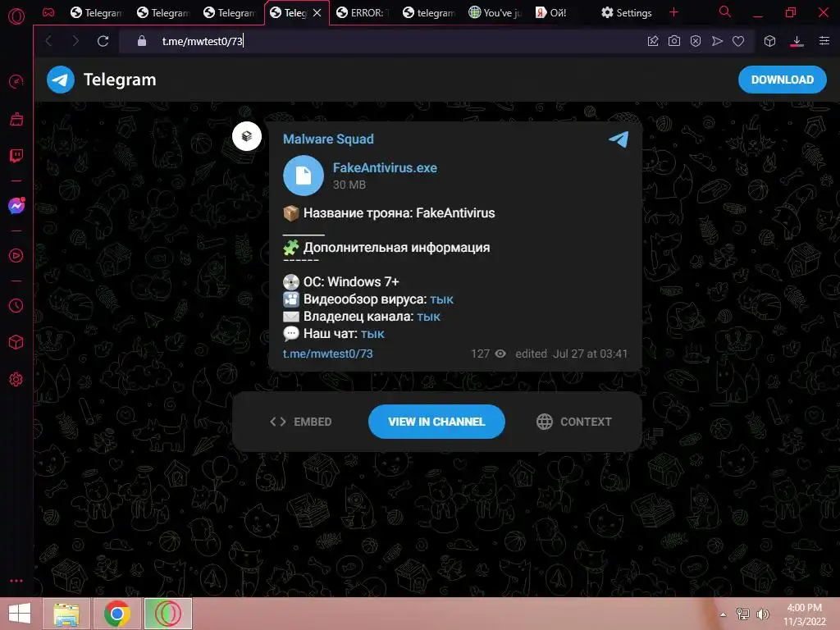This screenshot has height=630, width=840.
Task: Open Malware Squad channel name link
Action: tap(328, 139)
